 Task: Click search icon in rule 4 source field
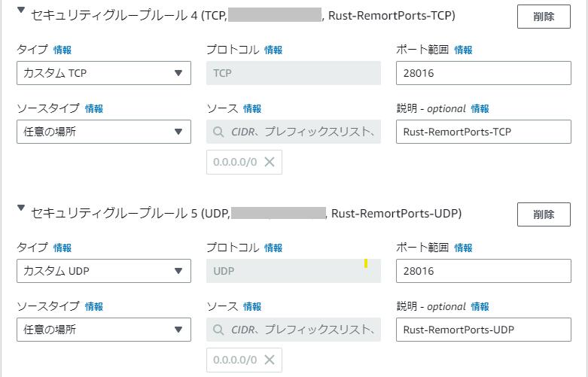pos(218,132)
